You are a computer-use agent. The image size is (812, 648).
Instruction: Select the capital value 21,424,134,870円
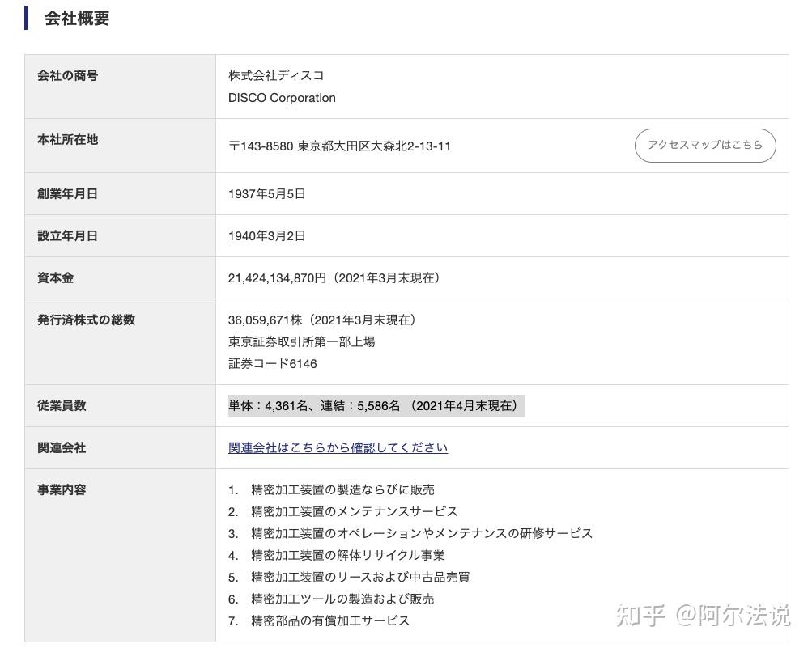pos(278,278)
